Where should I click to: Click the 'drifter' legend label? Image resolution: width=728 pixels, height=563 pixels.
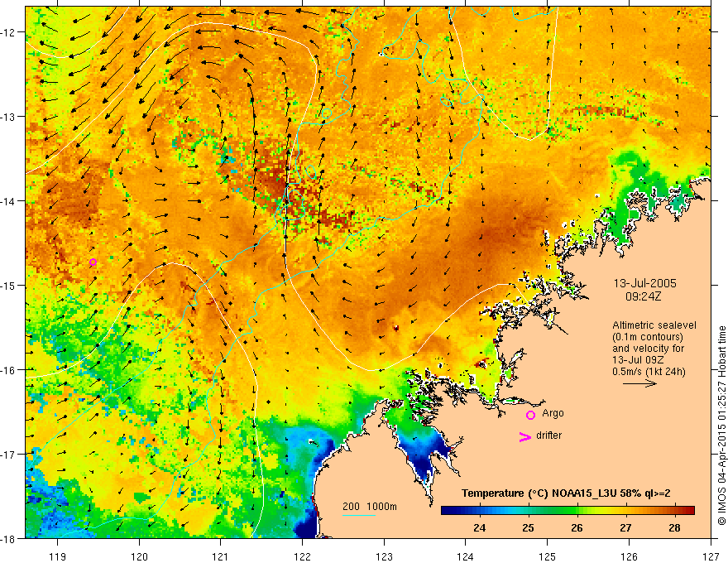click(548, 435)
